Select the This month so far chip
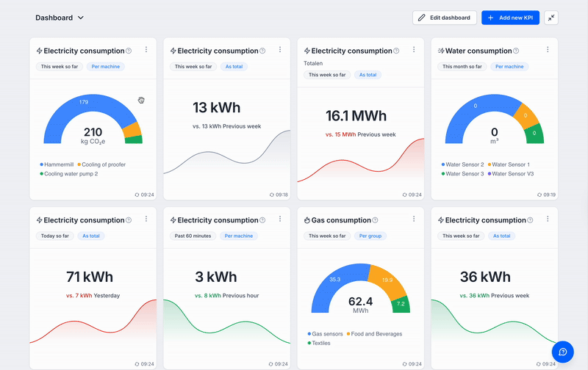The width and height of the screenshot is (588, 370). tap(462, 67)
